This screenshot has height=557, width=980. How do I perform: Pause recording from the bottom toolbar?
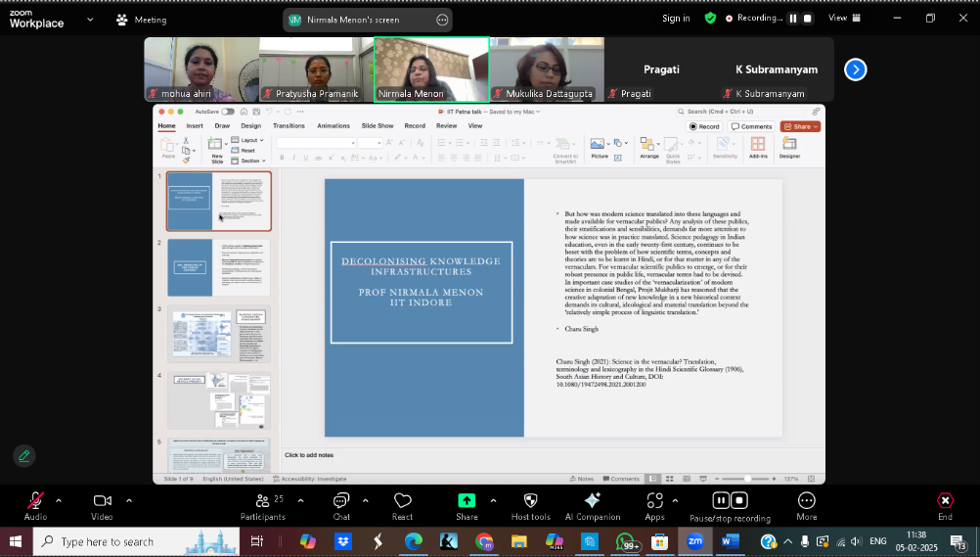coord(721,500)
